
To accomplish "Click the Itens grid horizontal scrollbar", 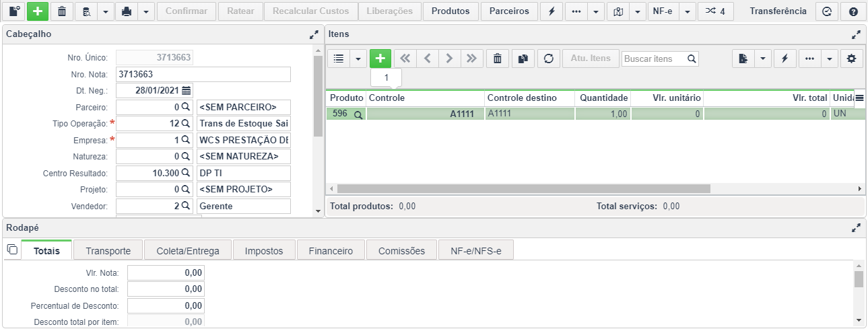I will pos(523,189).
